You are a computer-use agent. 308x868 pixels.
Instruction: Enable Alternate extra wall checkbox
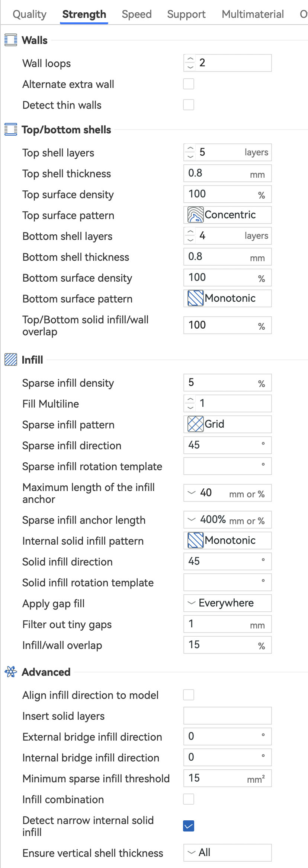pos(189,84)
